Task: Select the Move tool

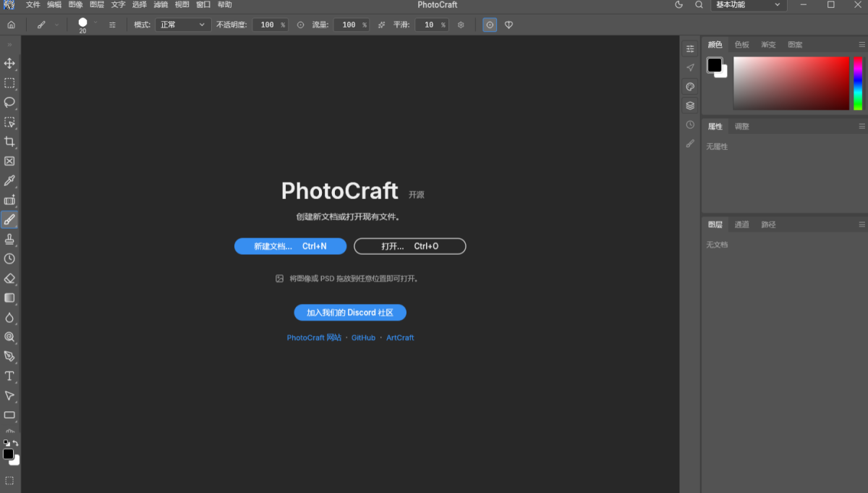Action: point(9,64)
